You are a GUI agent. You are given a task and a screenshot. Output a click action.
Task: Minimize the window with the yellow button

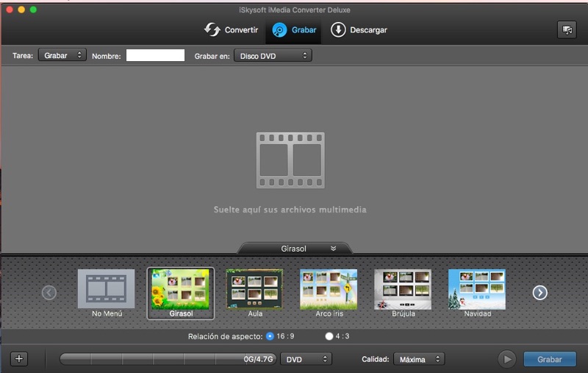(x=21, y=10)
